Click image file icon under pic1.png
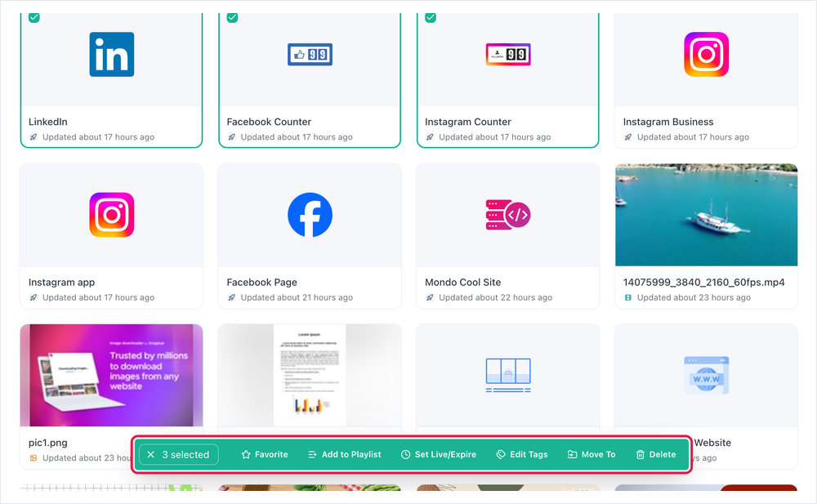Image resolution: width=817 pixels, height=504 pixels. (x=33, y=458)
